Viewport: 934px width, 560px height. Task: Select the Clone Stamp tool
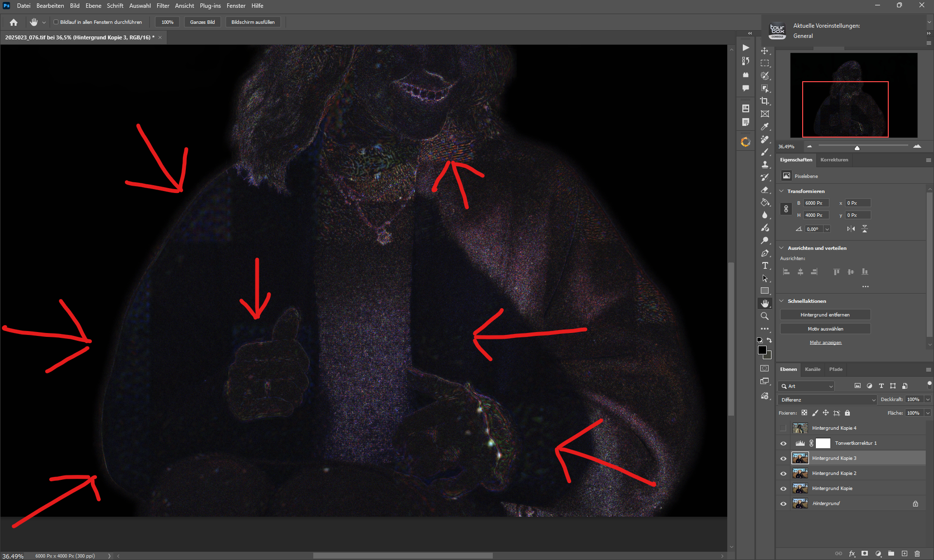tap(765, 165)
